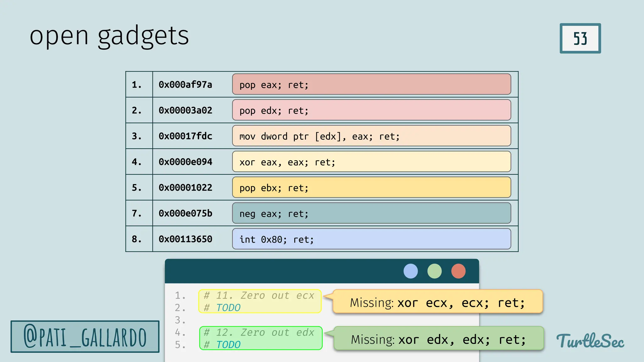Click address 0x00113650
The height and width of the screenshot is (362, 644).
click(185, 239)
